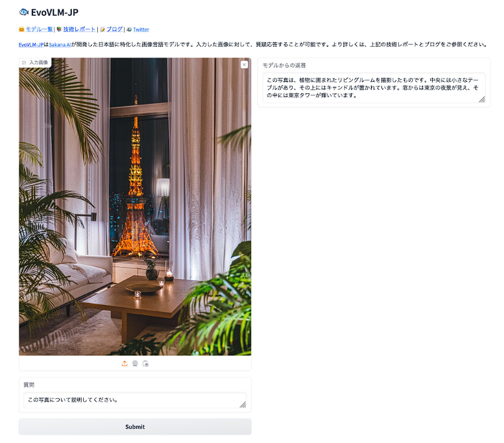Remove the input image with the X button
The image size is (504, 443).
click(245, 65)
